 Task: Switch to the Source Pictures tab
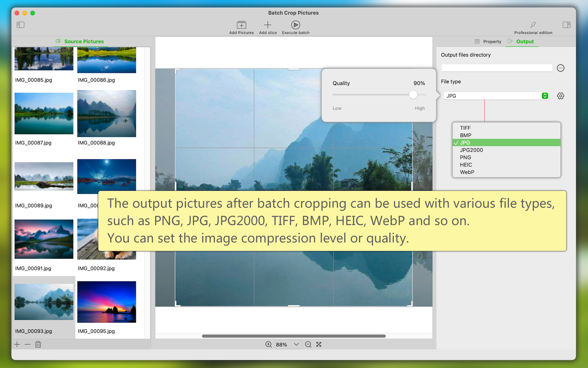(x=80, y=42)
